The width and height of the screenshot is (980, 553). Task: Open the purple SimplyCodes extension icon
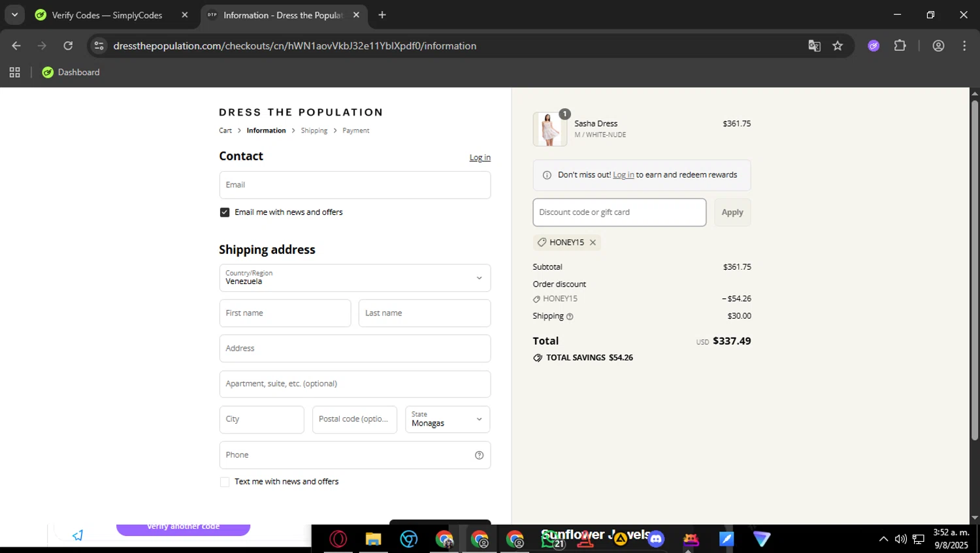(x=874, y=46)
